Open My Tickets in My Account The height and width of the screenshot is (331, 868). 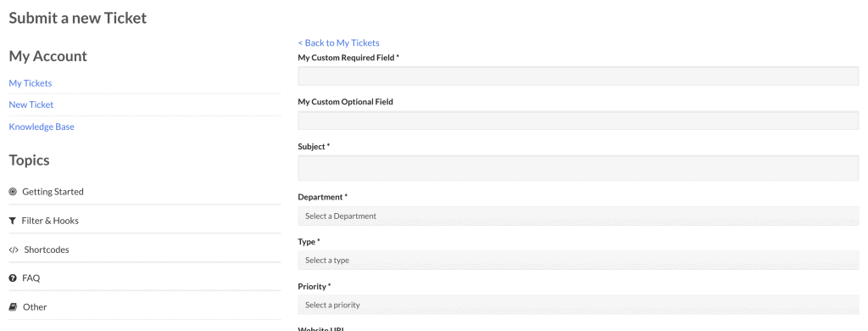tap(31, 83)
